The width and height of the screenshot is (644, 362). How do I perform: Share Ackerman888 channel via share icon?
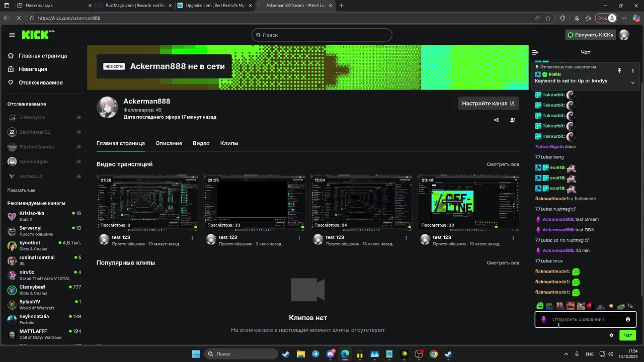[497, 120]
